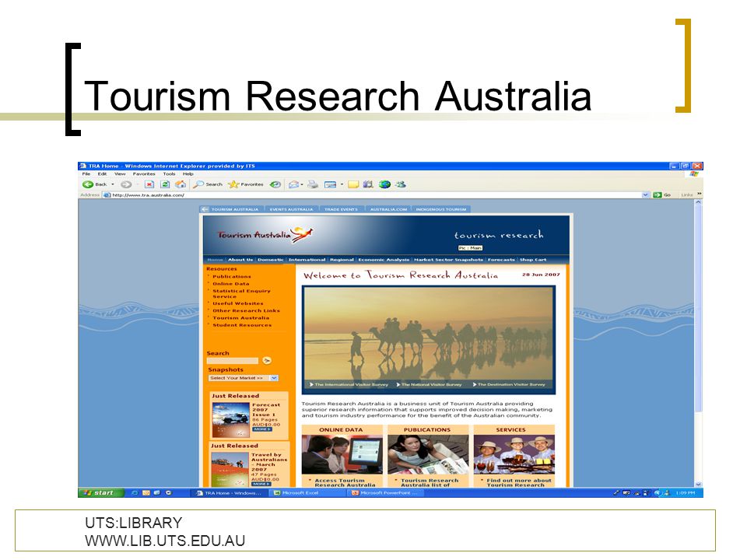Stop page loading with red X icon
747x560 pixels.
149,184
